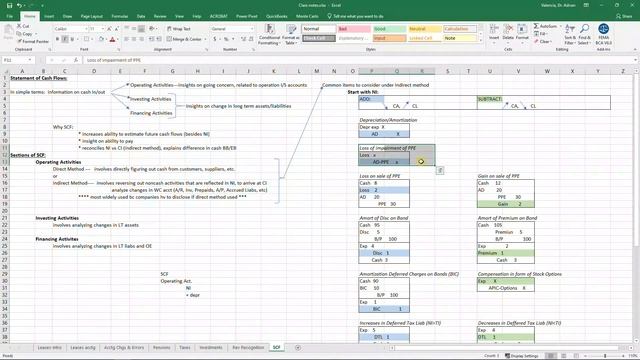Open the Clear eraser dropdown
Viewport: 640px width, 360px height.
(543, 41)
